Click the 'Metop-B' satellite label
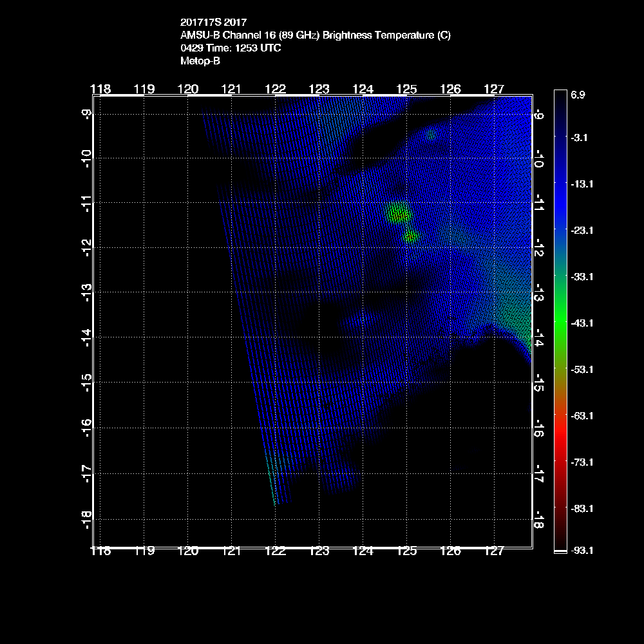The width and height of the screenshot is (644, 644). click(200, 61)
